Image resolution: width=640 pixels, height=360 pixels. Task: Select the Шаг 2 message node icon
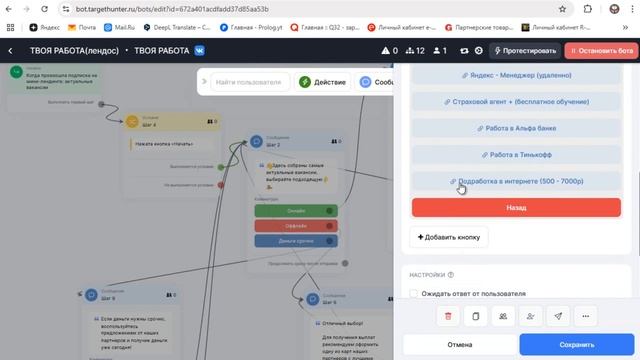256,141
